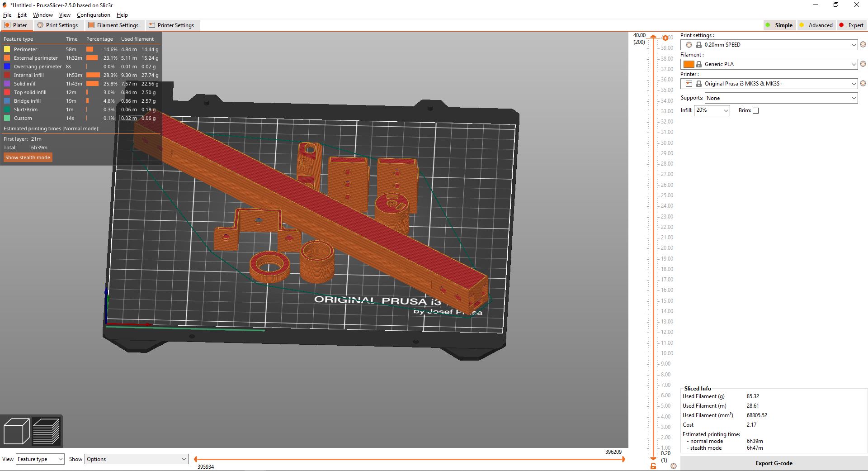Open the Show Options dropdown
The height and width of the screenshot is (471, 868).
(x=136, y=459)
